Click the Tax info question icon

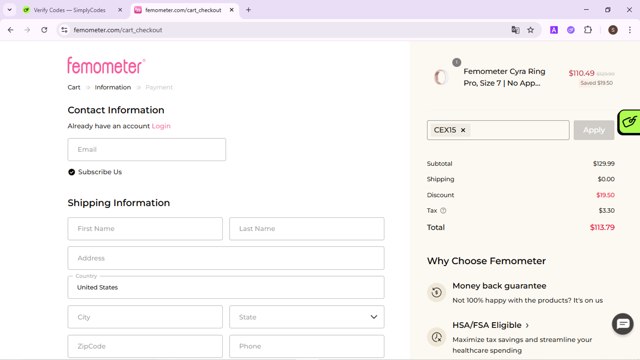(x=443, y=211)
